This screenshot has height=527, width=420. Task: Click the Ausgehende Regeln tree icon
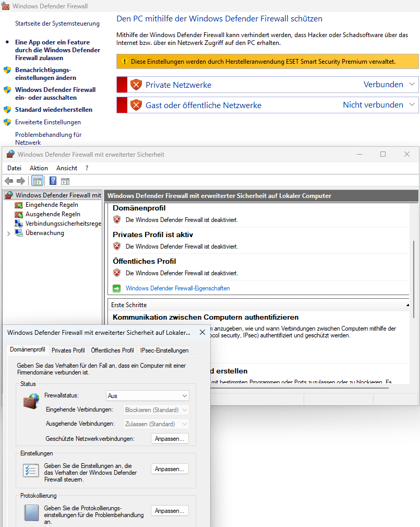19,215
